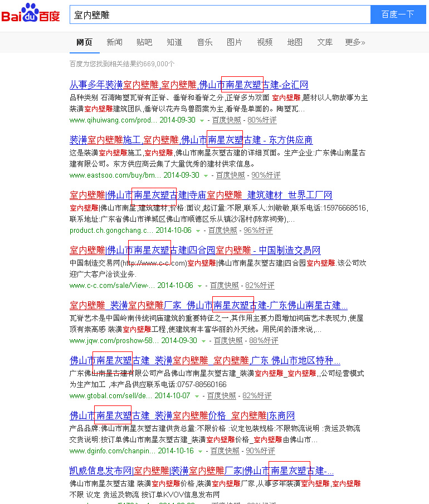This screenshot has width=429, height=504.
Task: Expand the arrow beside www.gtobal.com result
Action: point(197,397)
